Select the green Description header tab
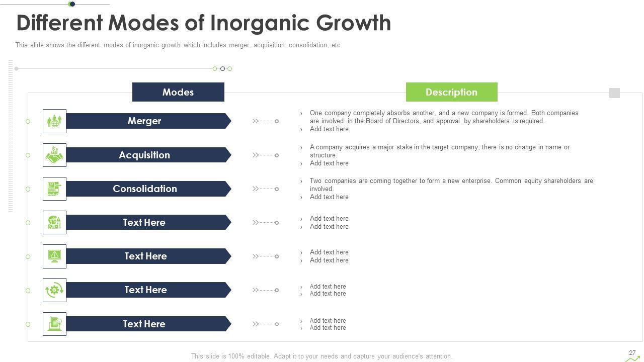The height and width of the screenshot is (362, 644). pyautogui.click(x=451, y=92)
